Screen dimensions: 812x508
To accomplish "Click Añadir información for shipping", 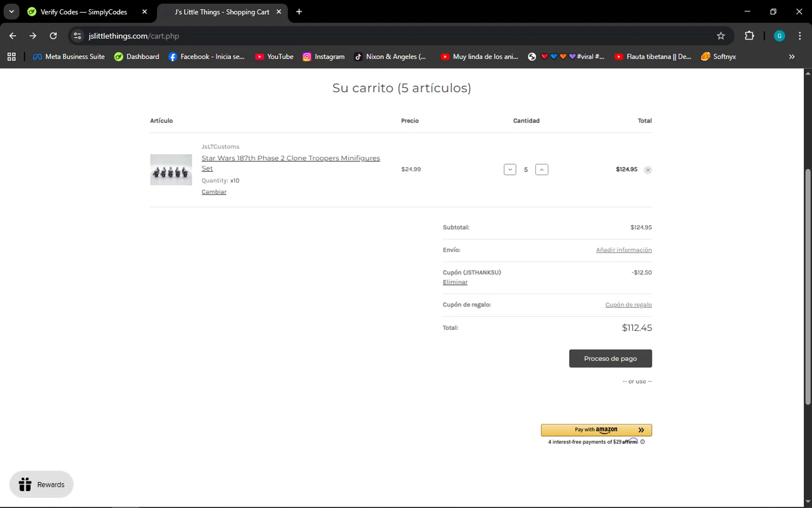I will click(x=624, y=250).
